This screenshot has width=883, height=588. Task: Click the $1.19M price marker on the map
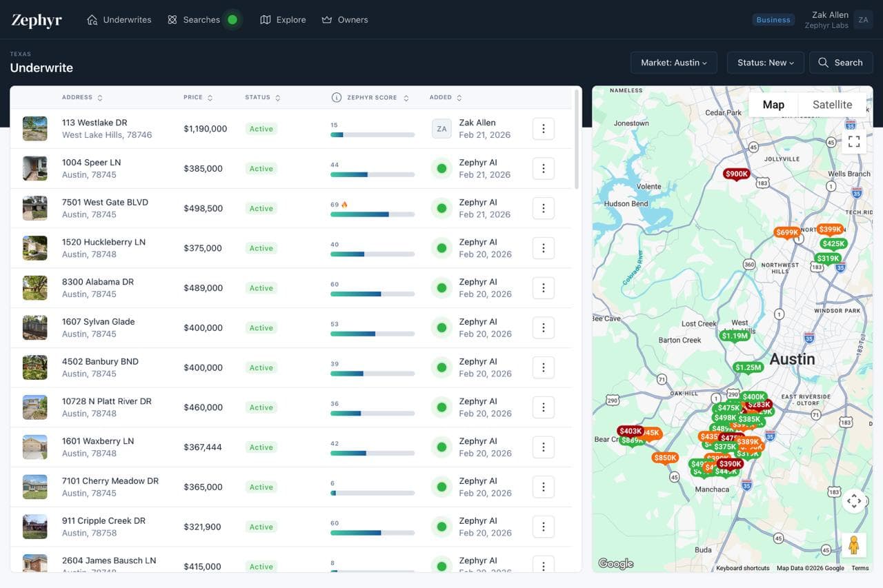point(733,336)
